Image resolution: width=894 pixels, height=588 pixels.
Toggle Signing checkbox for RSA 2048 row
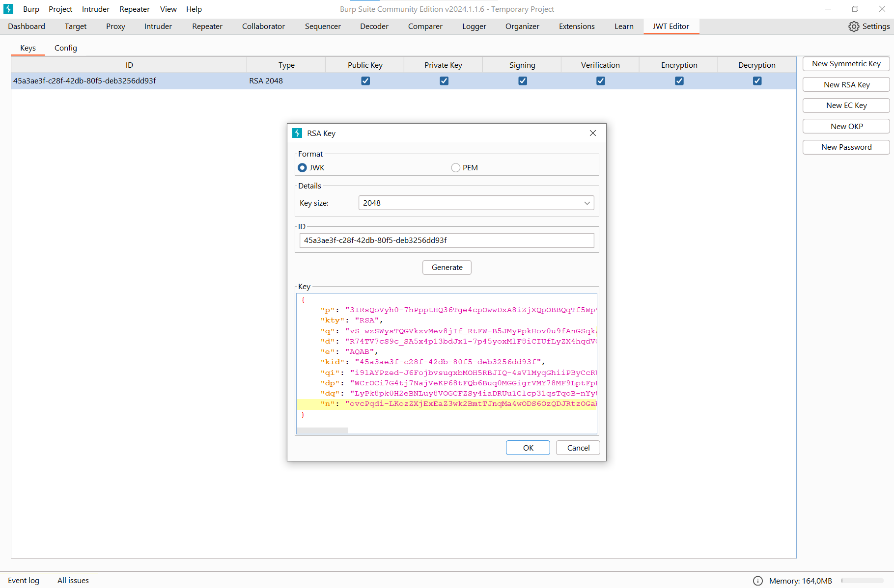click(523, 81)
